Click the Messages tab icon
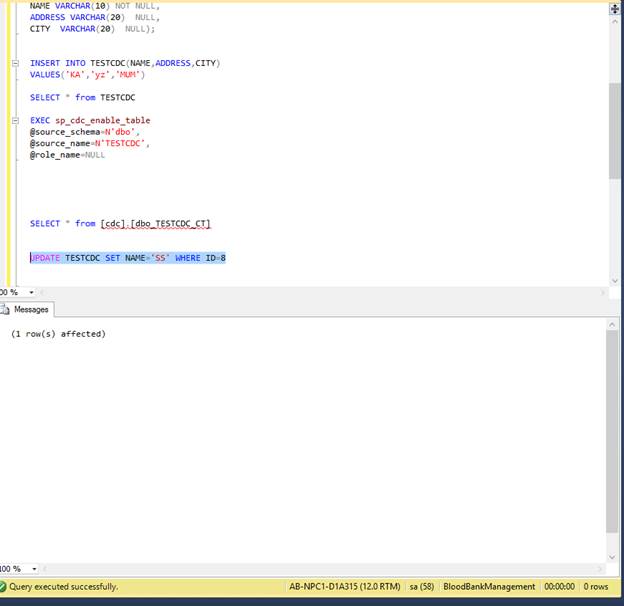Viewport: 624px width, 606px height. click(x=5, y=310)
